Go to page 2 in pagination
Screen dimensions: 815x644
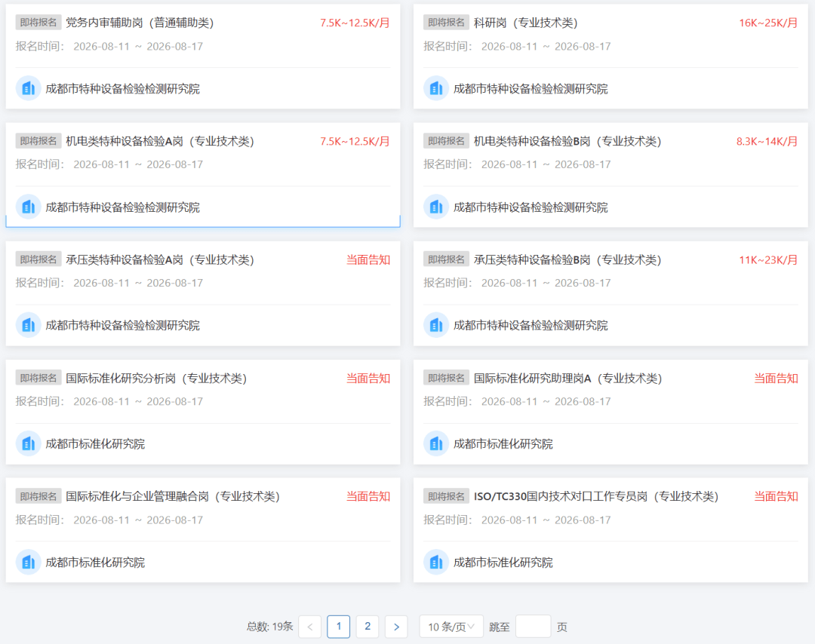click(x=368, y=627)
